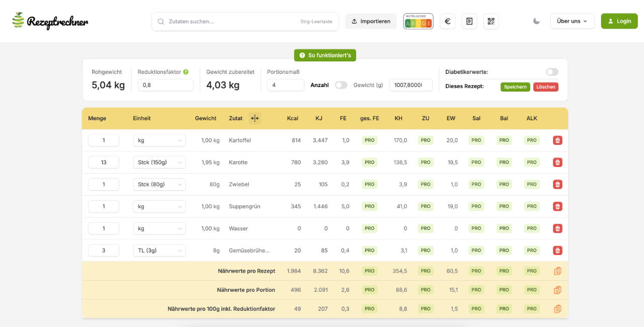This screenshot has width=644, height=327.
Task: Click the Importieren button
Action: [371, 21]
